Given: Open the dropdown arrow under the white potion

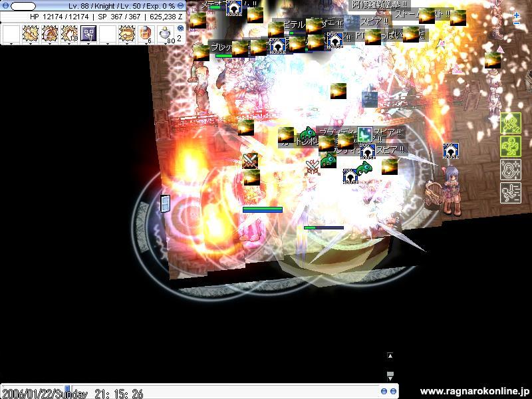Looking at the screenshot, I should click(x=166, y=44).
